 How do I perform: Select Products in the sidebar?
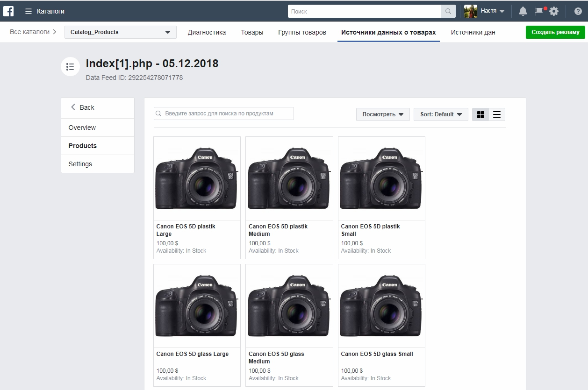98,146
